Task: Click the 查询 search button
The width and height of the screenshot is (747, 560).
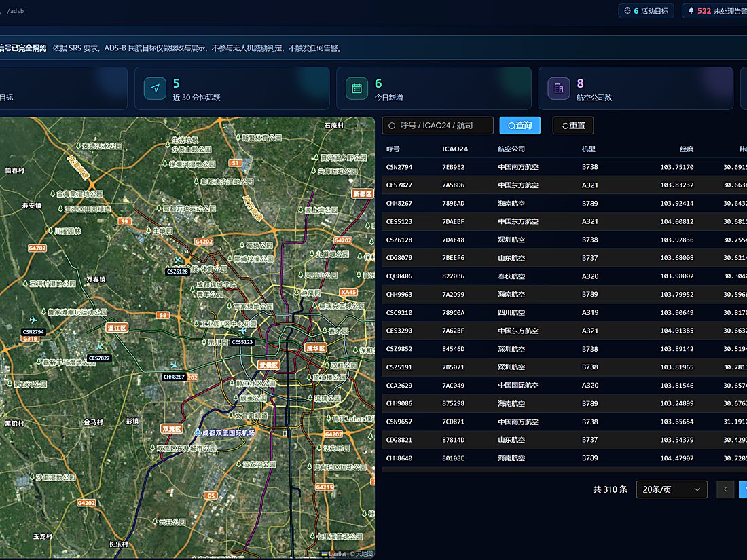Action: pyautogui.click(x=520, y=126)
